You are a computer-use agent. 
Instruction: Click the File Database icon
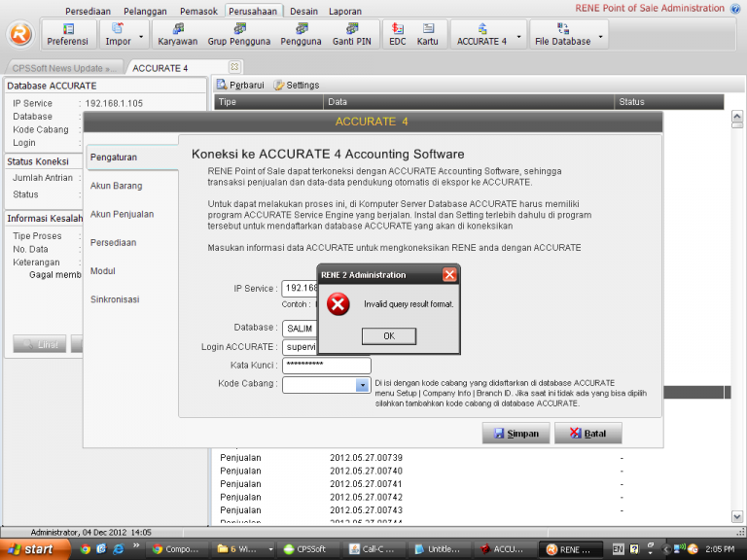(562, 34)
